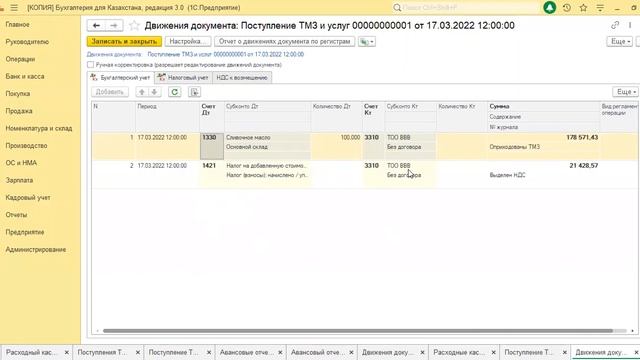Switch to Авансовые отче... bottom tab

pyautogui.click(x=246, y=352)
